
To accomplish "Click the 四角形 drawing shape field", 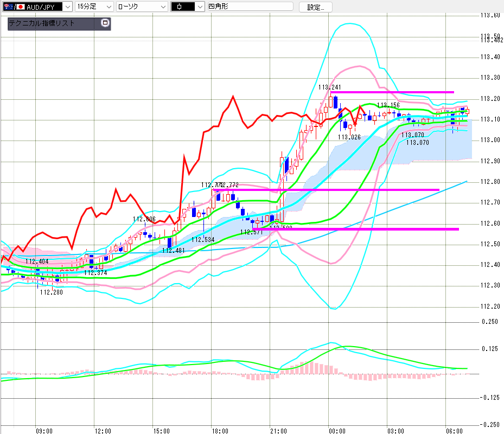I will click(251, 7).
